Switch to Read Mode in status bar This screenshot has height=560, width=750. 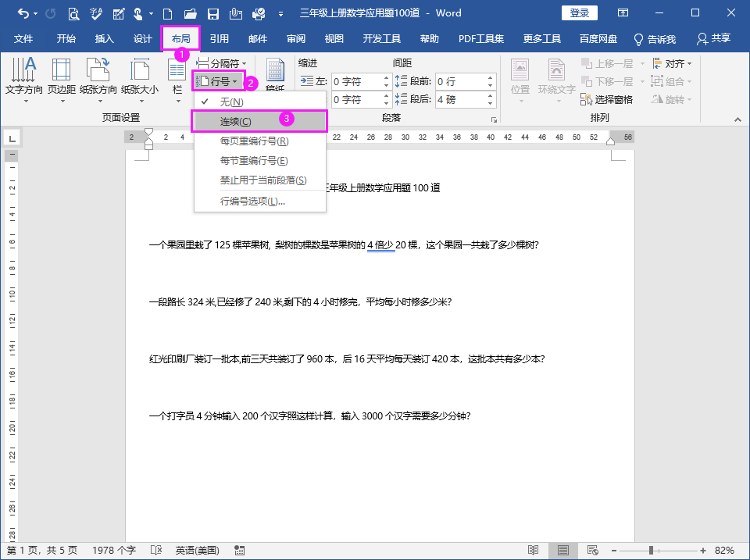(x=534, y=550)
